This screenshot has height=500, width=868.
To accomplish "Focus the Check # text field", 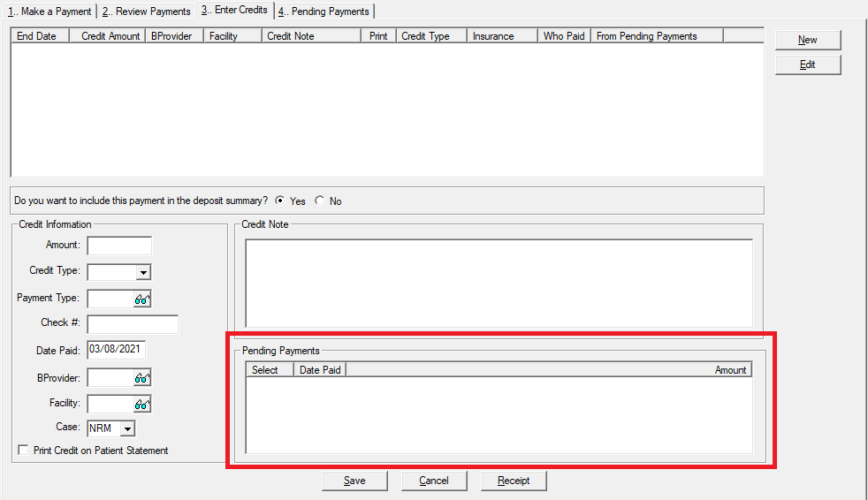I will click(133, 324).
